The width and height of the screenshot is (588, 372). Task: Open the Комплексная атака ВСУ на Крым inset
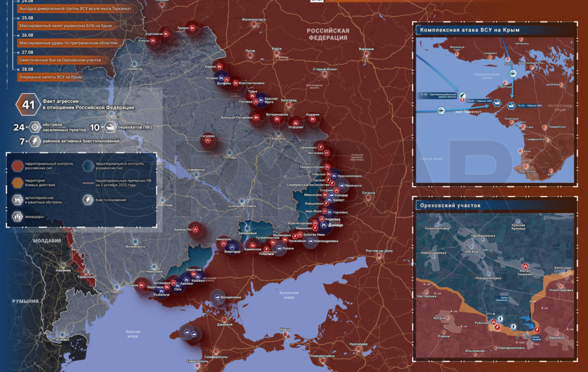[x=495, y=105]
